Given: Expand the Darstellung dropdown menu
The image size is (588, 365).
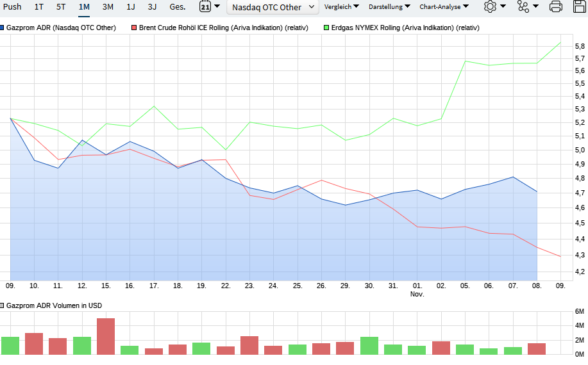Looking at the screenshot, I should click(389, 7).
